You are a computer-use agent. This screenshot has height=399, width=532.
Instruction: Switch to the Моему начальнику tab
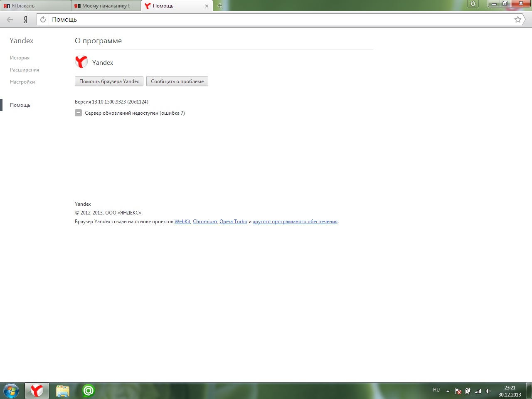pyautogui.click(x=106, y=6)
